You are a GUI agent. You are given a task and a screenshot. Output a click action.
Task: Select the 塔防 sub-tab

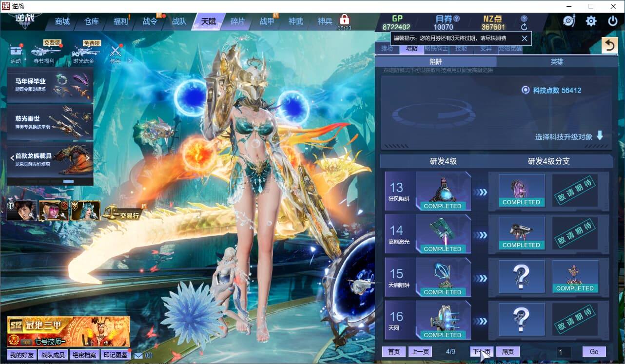point(411,48)
